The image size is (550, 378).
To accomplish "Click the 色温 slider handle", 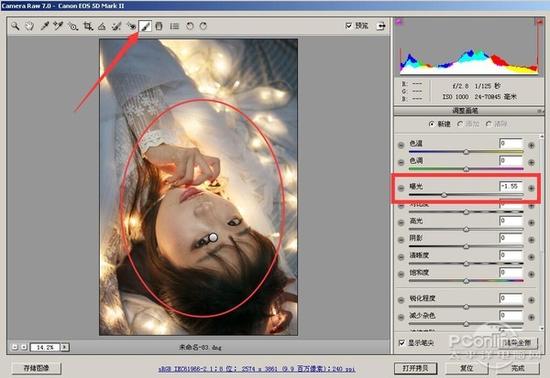I will (x=466, y=152).
